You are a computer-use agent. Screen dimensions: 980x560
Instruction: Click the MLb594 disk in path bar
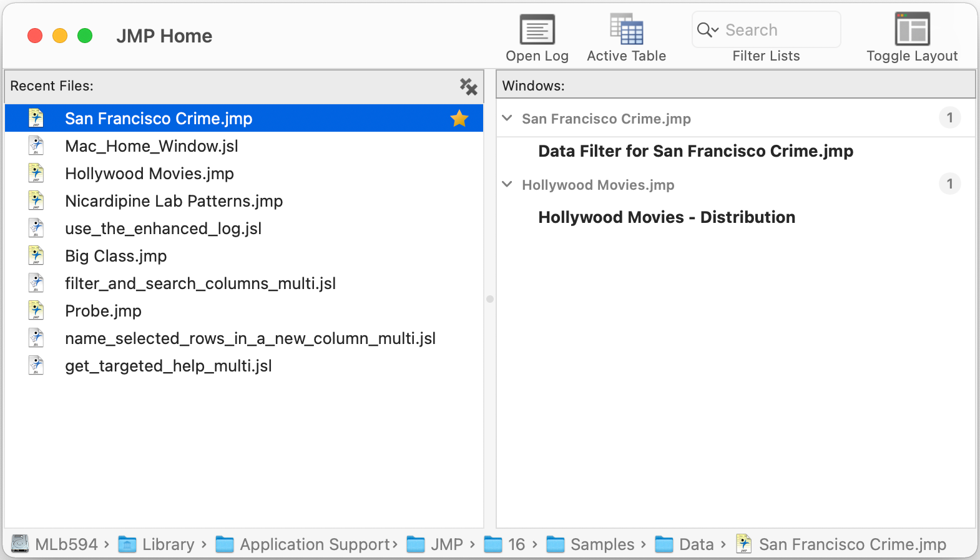[66, 544]
